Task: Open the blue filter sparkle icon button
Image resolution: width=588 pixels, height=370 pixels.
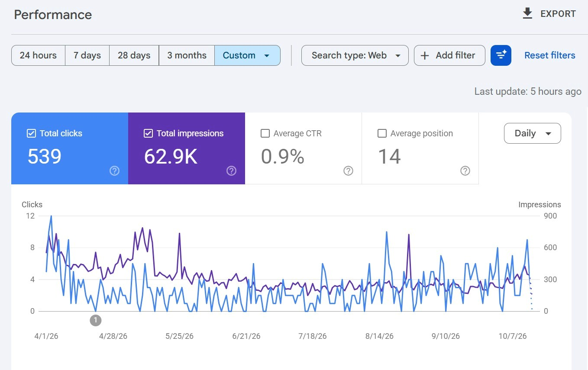Action: pos(501,55)
